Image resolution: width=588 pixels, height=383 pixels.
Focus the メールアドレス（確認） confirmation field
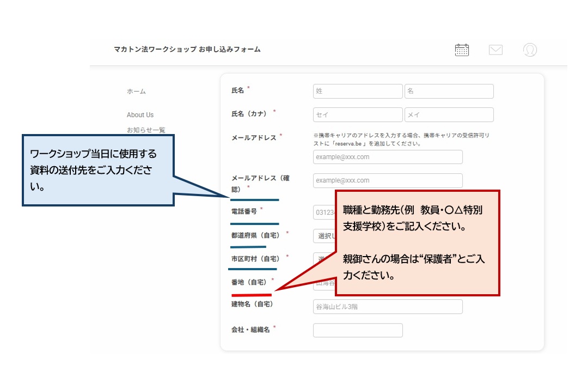(x=388, y=180)
